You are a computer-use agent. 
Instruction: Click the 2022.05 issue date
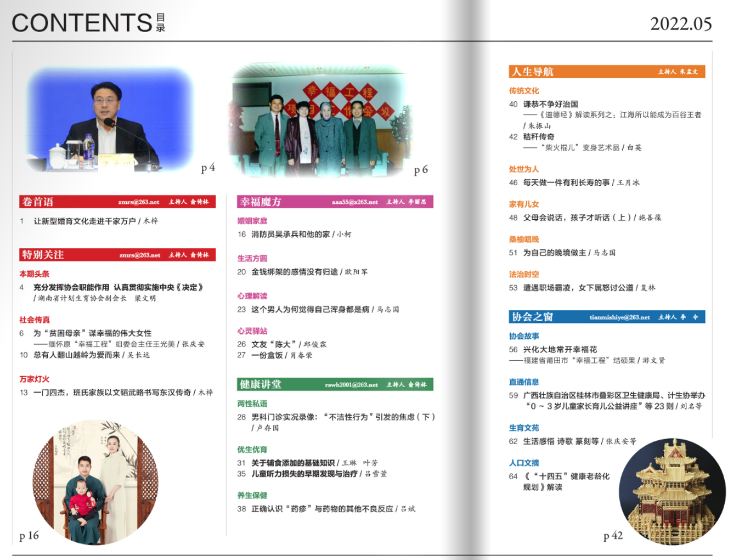click(681, 24)
